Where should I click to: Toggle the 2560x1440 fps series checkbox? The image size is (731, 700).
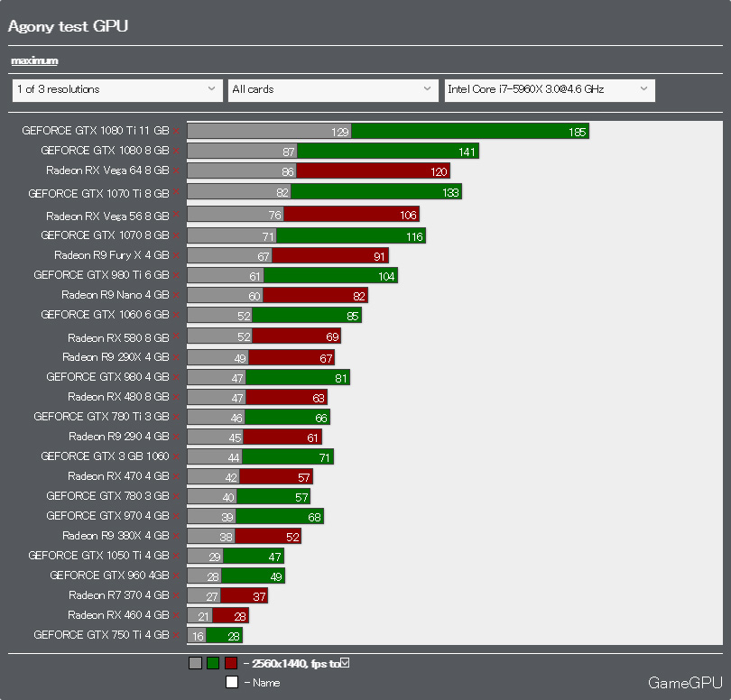(345, 663)
